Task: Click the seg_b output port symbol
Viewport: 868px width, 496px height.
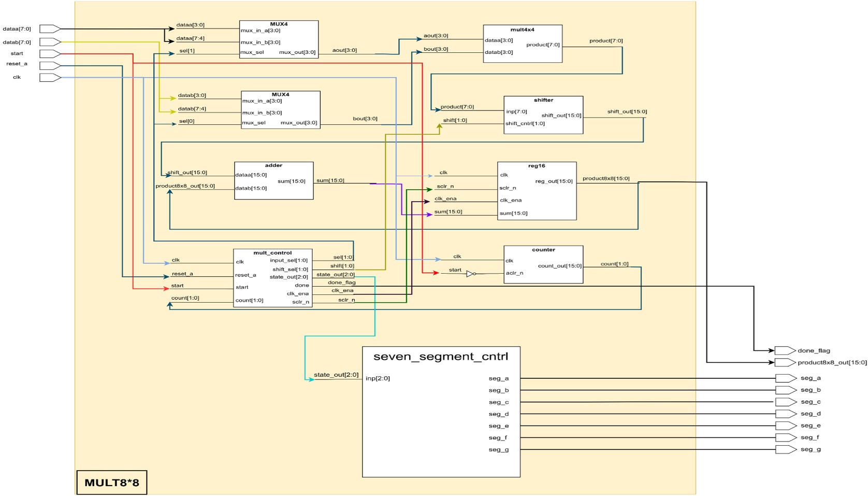Action: 786,390
